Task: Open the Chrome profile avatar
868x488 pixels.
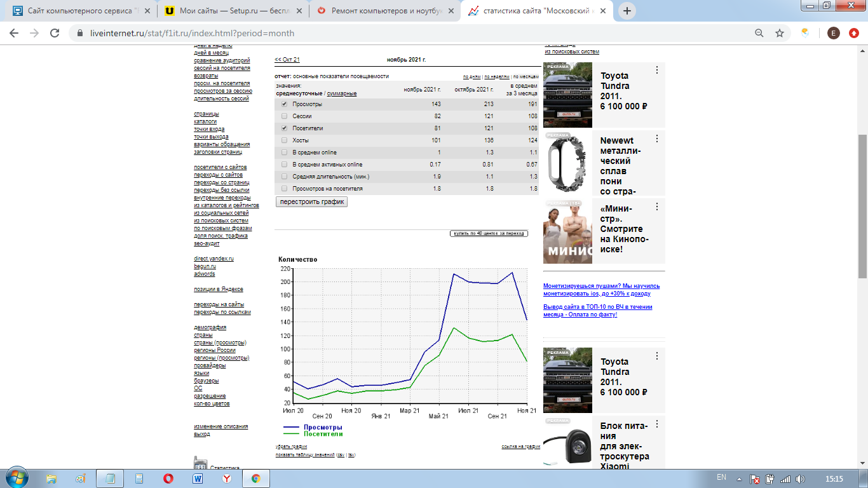Action: (834, 33)
